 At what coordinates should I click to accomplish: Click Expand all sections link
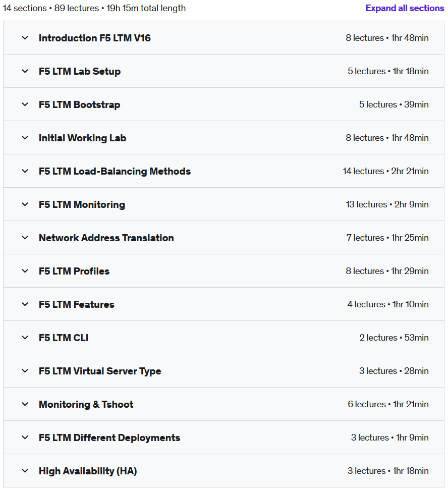click(x=405, y=8)
